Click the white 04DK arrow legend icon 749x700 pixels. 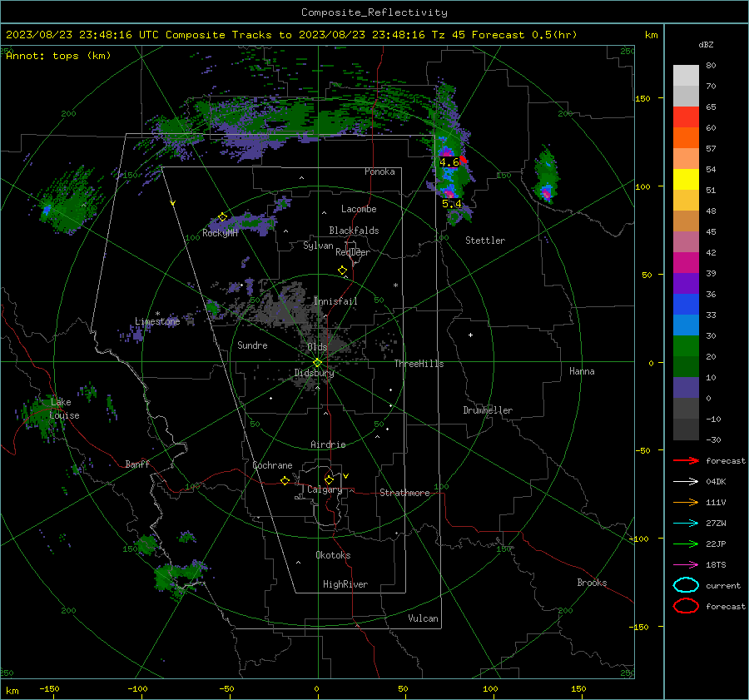point(686,482)
